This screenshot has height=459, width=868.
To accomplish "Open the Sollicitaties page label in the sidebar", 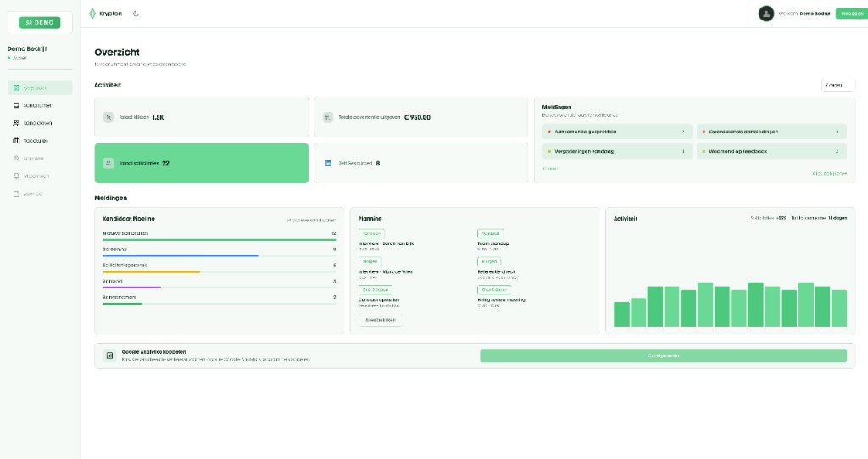I will [x=38, y=105].
